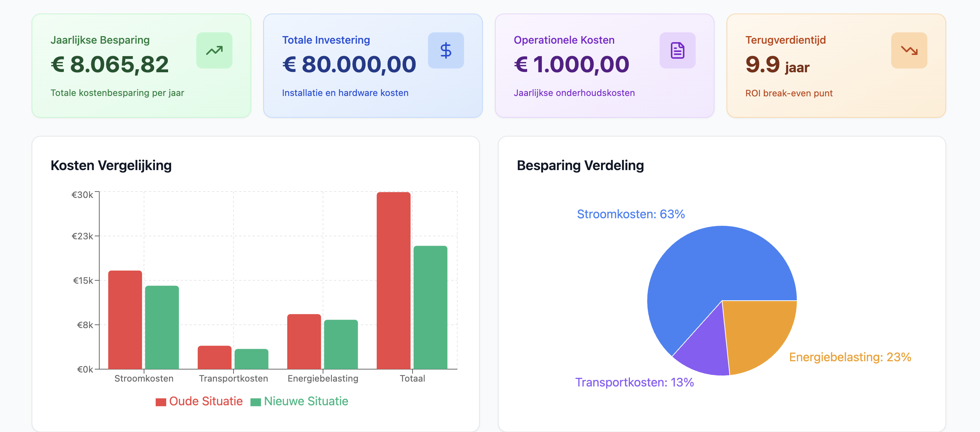The width and height of the screenshot is (980, 432).
Task: Click the Stroomkosten: 63% pie label
Action: (631, 214)
